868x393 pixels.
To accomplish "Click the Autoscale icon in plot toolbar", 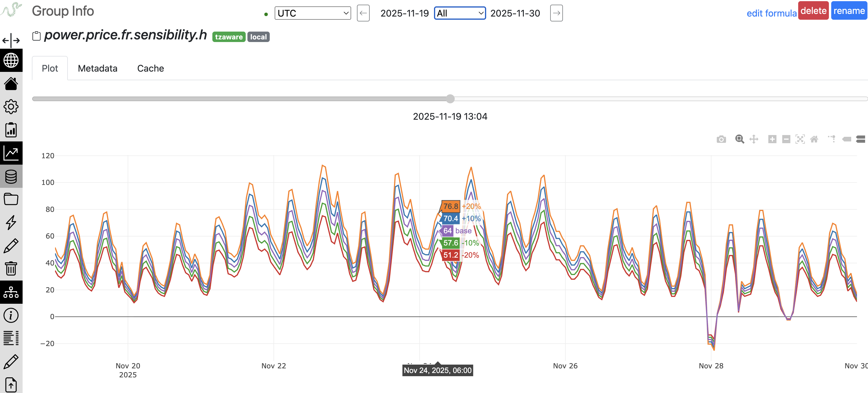I will coord(800,139).
